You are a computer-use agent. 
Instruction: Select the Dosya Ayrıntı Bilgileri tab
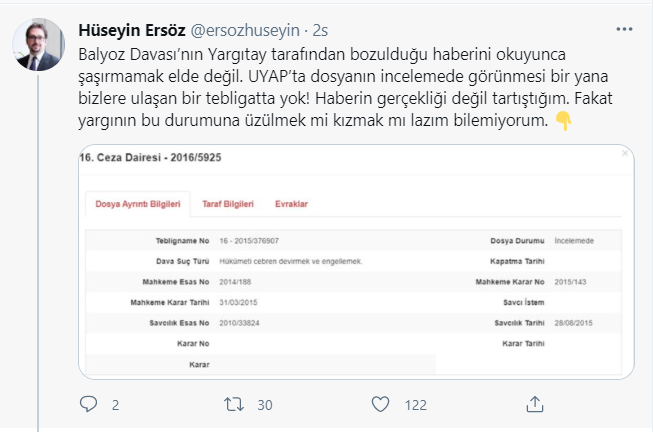point(137,204)
